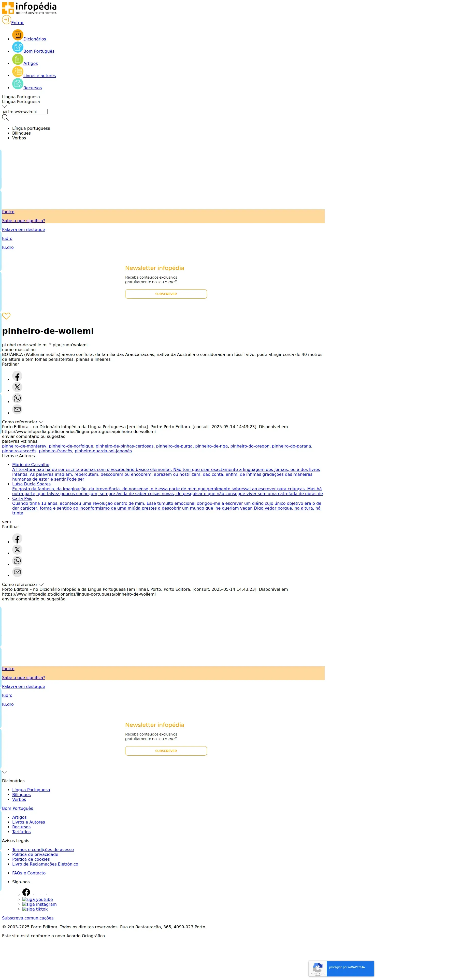The image size is (460, 980).
Task: Open the Política de cookies link
Action: pyautogui.click(x=31, y=859)
